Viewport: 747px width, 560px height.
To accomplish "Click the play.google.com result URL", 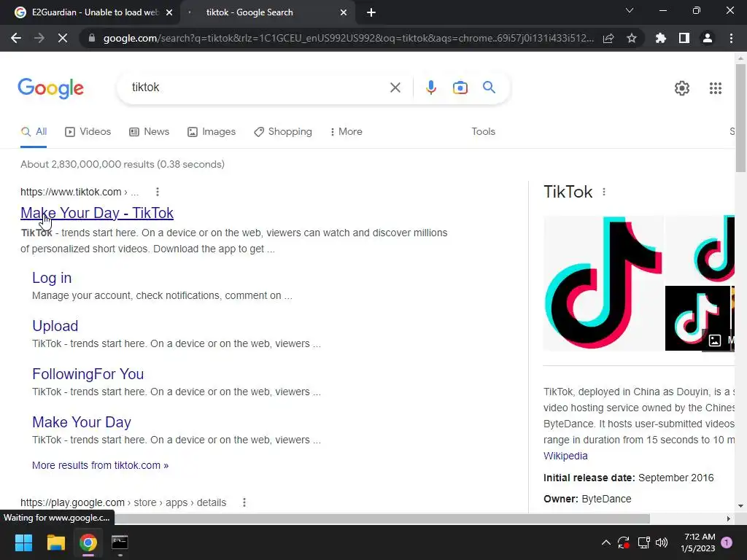I will coord(123,502).
